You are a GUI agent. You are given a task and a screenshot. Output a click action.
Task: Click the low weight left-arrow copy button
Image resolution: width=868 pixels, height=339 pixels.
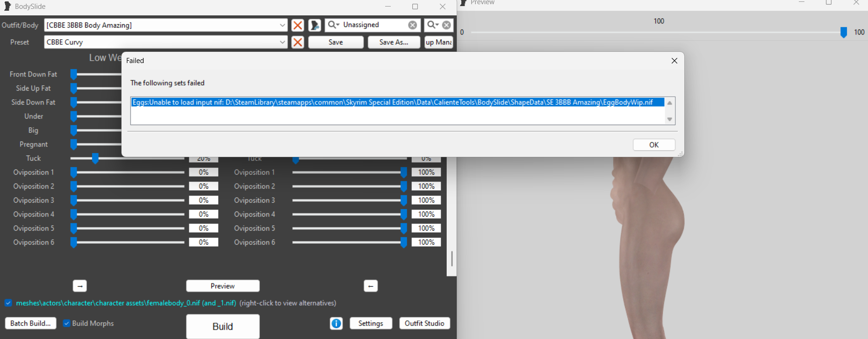click(80, 286)
